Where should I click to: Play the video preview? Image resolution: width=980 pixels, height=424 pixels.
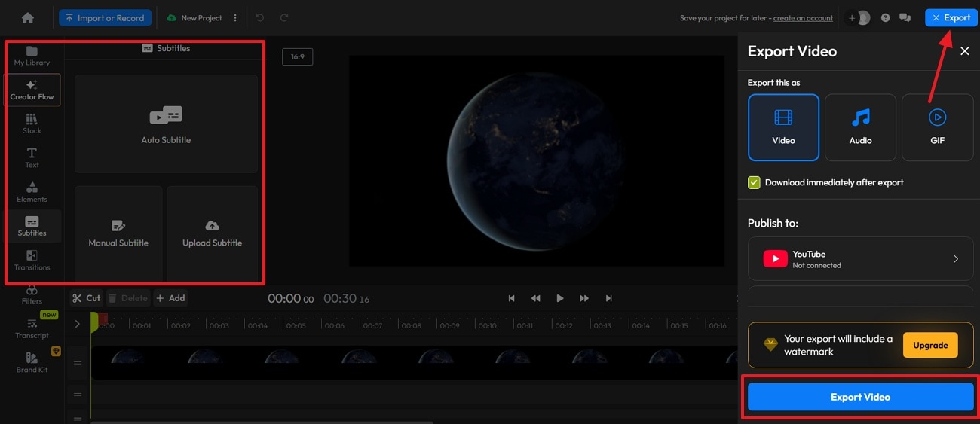tap(559, 298)
